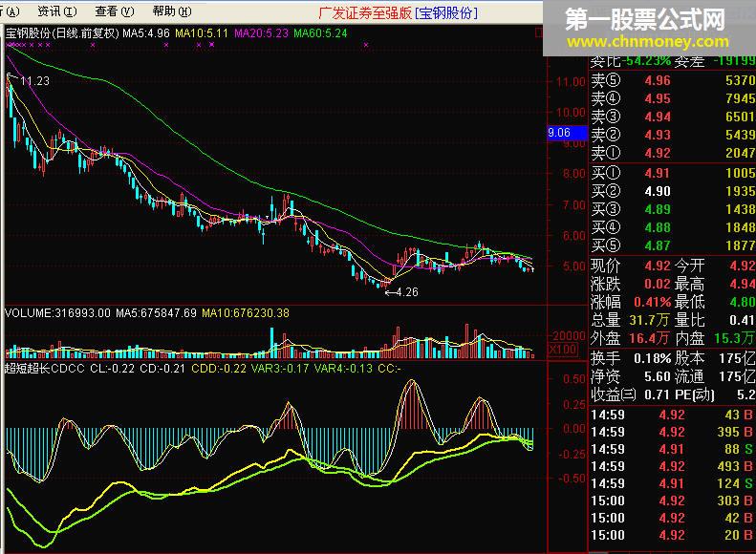This screenshot has width=756, height=554.
Task: Click the 买④ row price 4.88
Action: [658, 228]
